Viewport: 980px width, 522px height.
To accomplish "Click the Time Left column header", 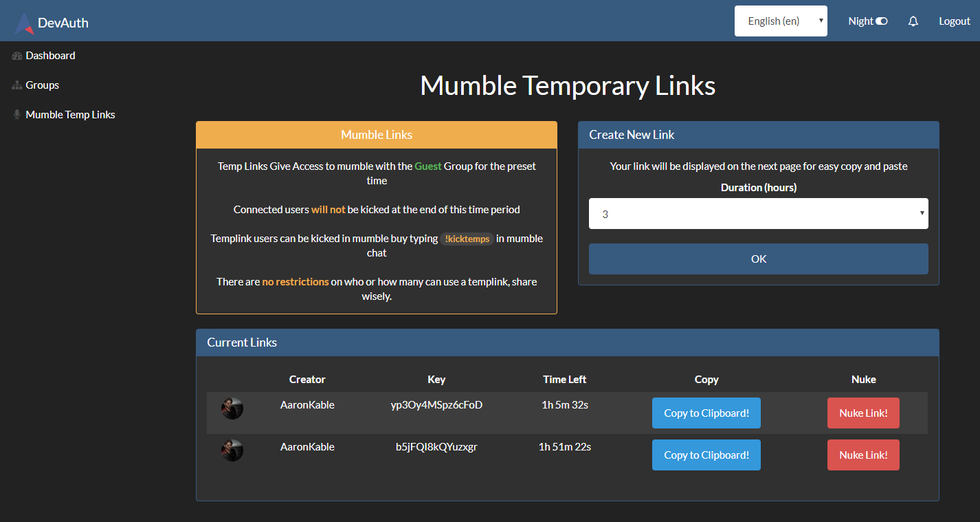I will 565,380.
